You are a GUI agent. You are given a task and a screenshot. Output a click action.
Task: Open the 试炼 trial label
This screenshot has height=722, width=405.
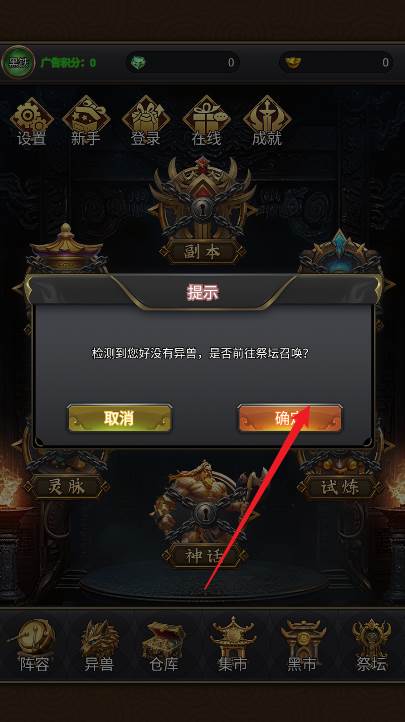tap(340, 487)
